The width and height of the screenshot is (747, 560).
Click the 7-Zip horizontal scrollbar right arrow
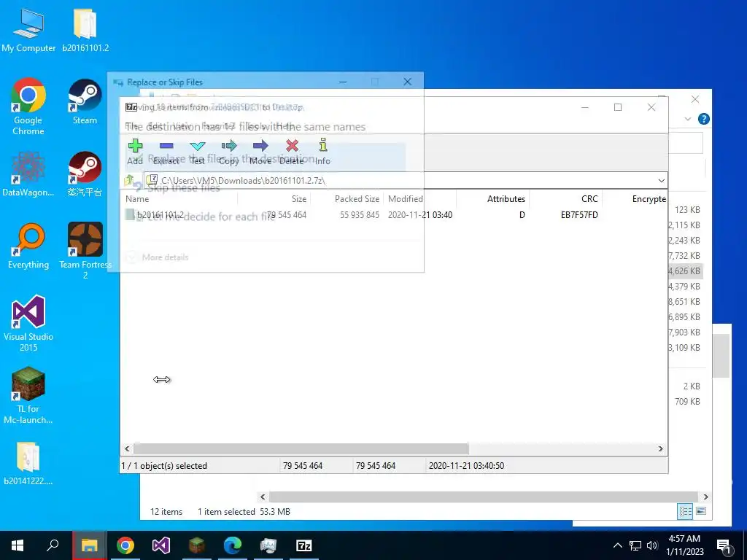click(660, 448)
